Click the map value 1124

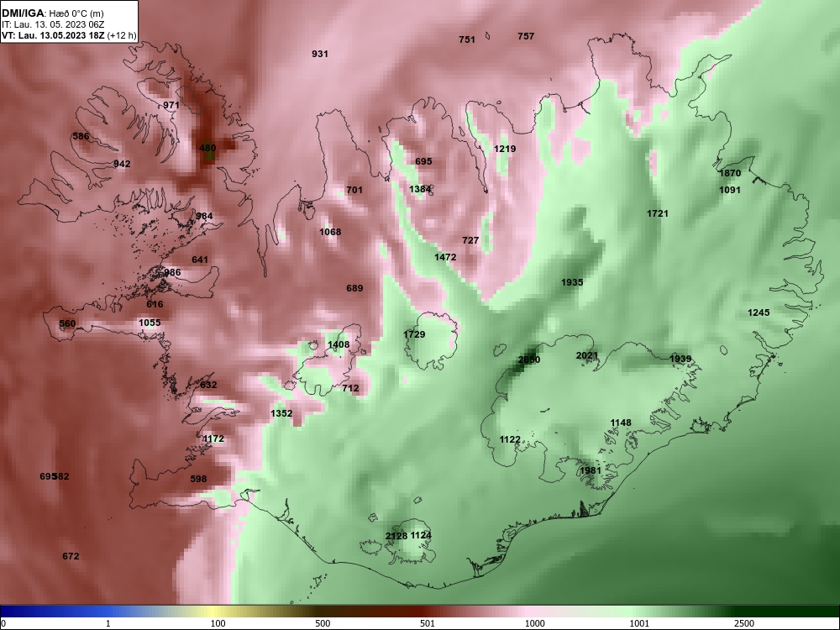[421, 535]
